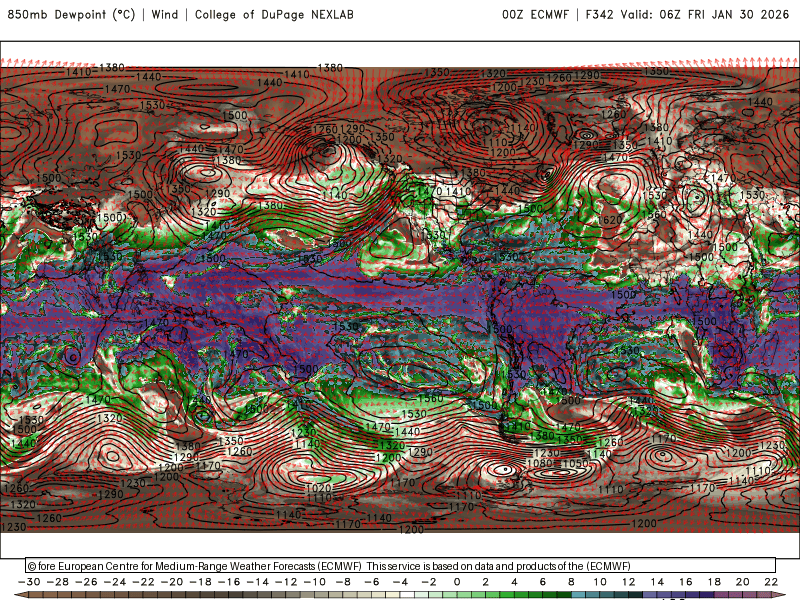Click the '1620' contour label on the map
Screen dimensions: 800x600
tap(610, 220)
